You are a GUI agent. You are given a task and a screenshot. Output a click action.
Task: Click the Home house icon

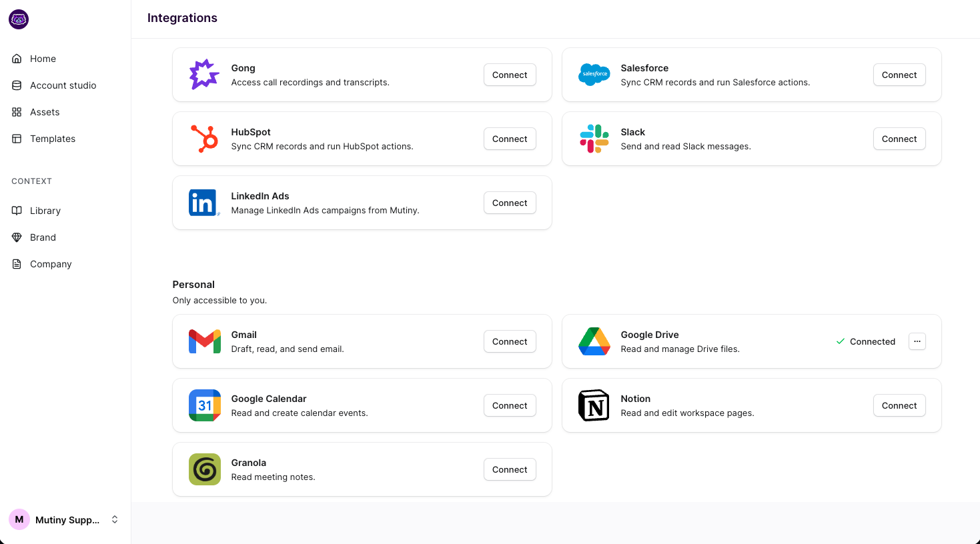point(17,59)
